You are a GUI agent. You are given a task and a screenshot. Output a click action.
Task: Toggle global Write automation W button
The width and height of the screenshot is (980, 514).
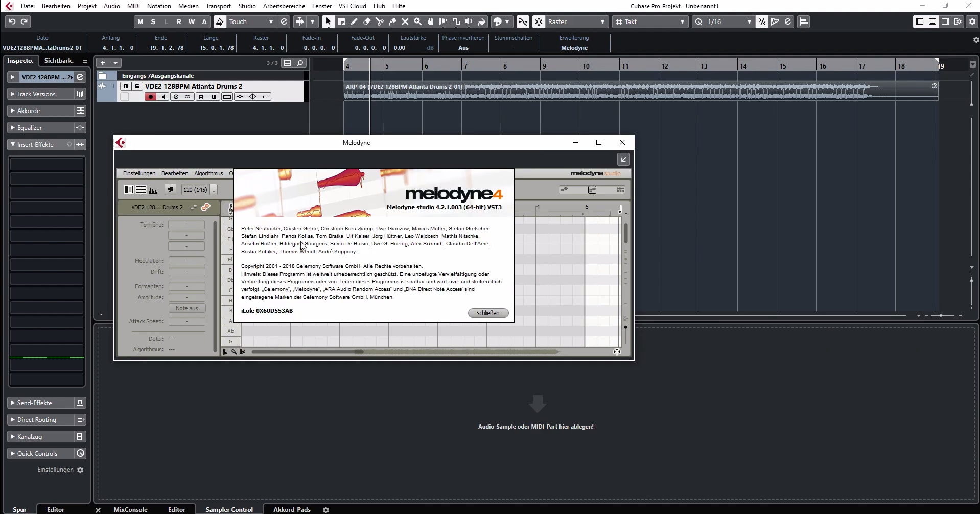(192, 21)
